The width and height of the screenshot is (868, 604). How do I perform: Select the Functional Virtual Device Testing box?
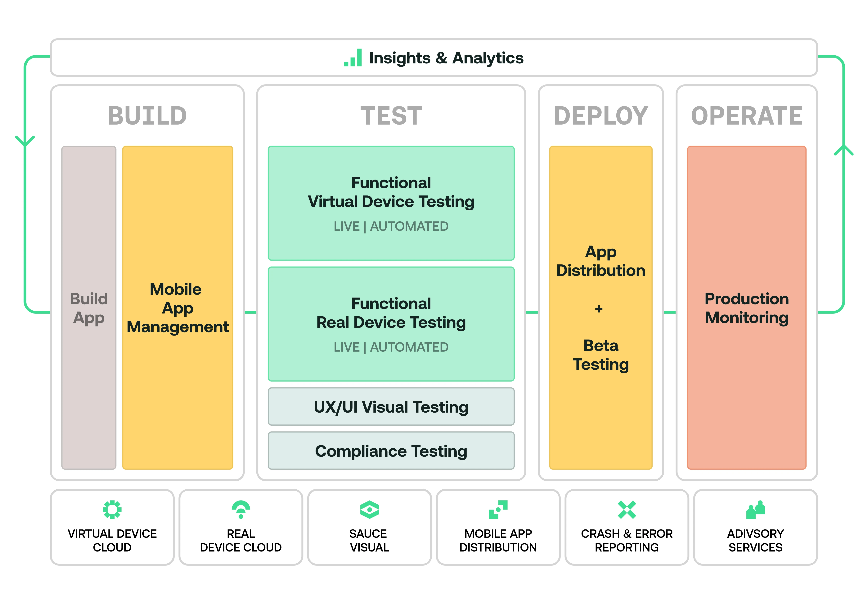tap(391, 203)
